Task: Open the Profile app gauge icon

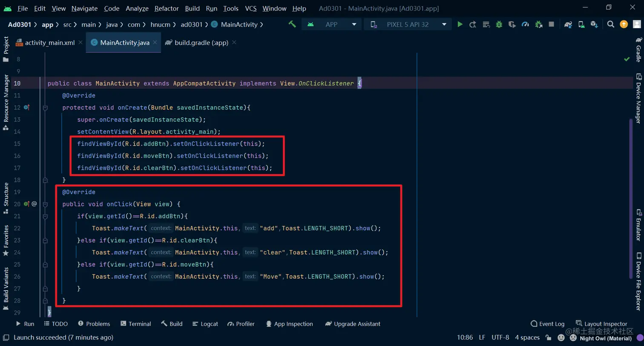Action: click(x=525, y=24)
